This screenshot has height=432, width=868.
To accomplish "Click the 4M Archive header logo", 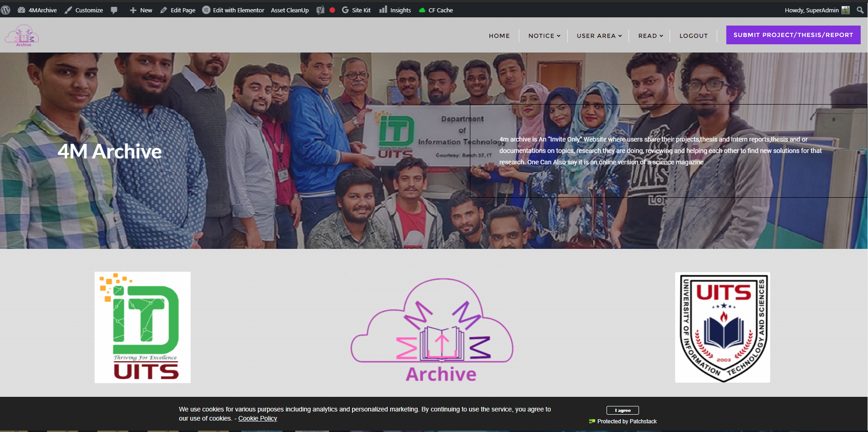I will [22, 35].
